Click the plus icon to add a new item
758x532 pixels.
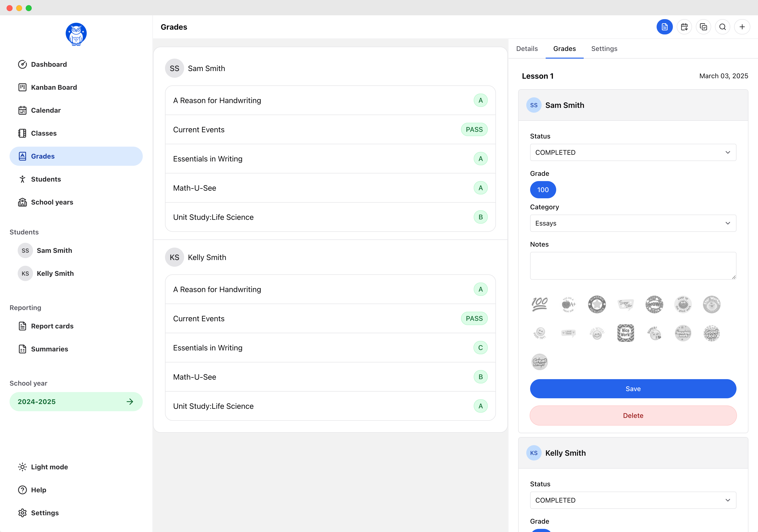[742, 27]
